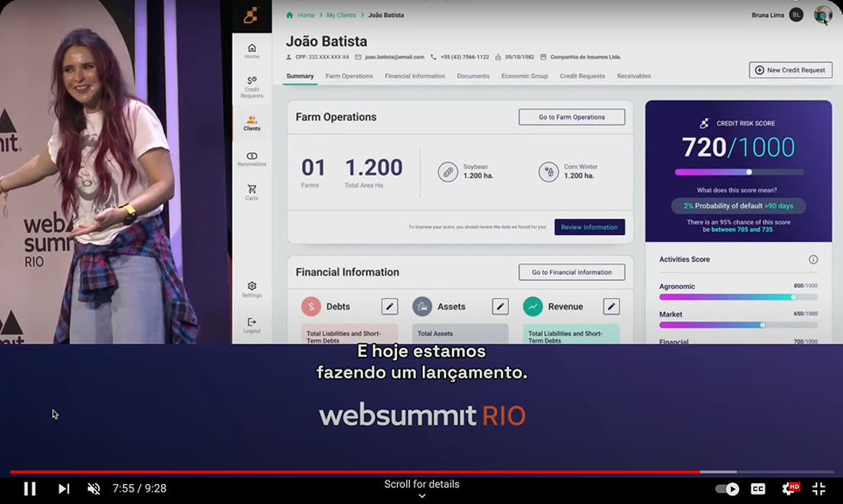The width and height of the screenshot is (843, 504).
Task: Unmute the video volume
Action: pyautogui.click(x=93, y=489)
